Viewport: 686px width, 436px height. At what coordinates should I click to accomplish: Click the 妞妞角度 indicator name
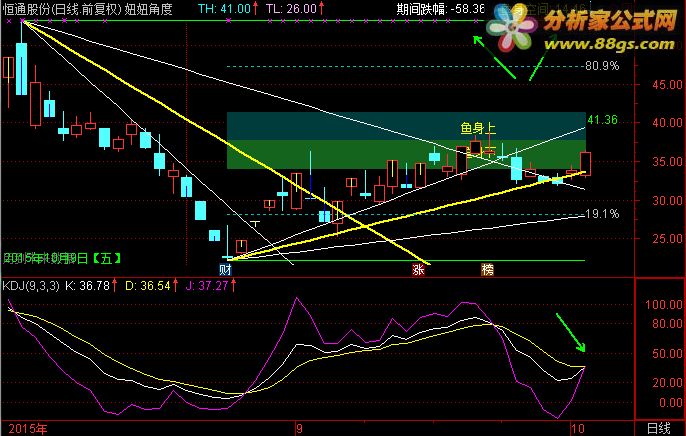click(x=149, y=9)
